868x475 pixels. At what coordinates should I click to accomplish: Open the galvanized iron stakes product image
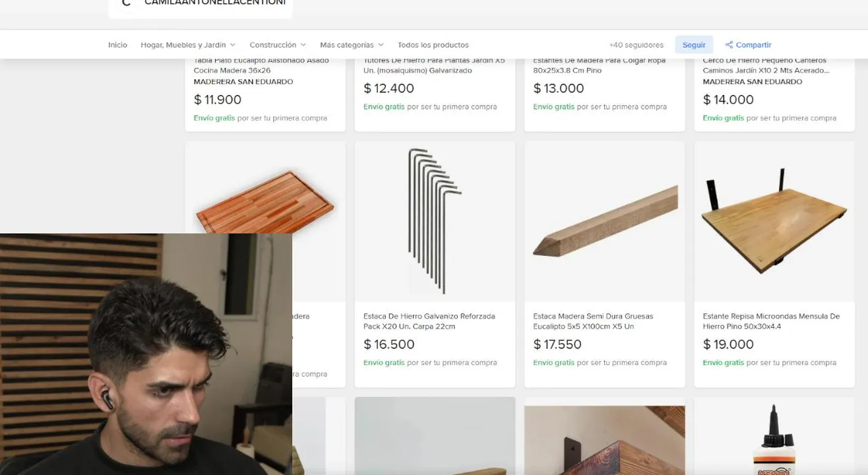click(435, 222)
